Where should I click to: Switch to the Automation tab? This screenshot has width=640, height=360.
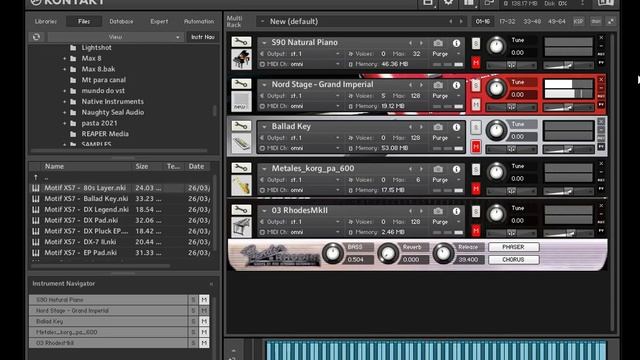click(x=199, y=21)
